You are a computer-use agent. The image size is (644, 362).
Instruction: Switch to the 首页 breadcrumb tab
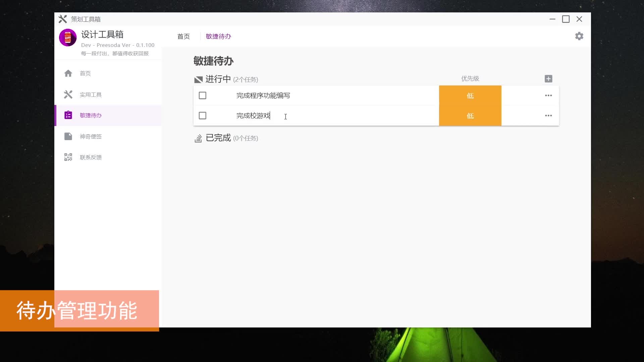[183, 36]
